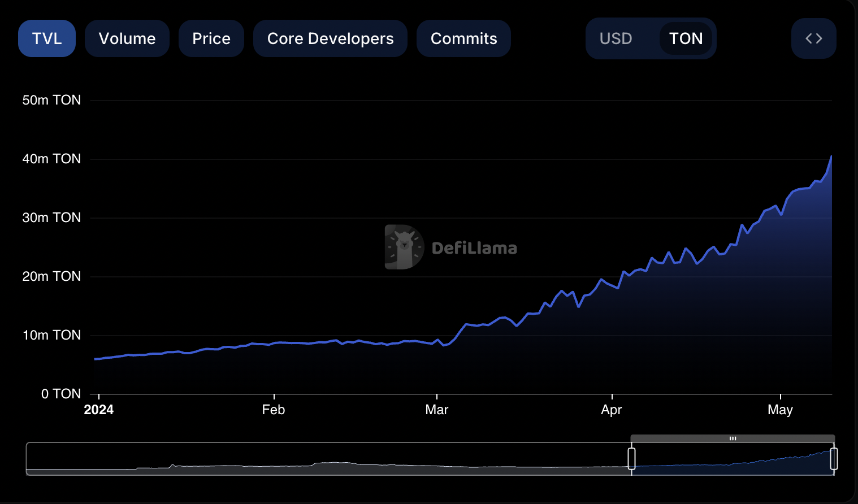Image resolution: width=858 pixels, height=504 pixels.
Task: Click the chart line's peak near 40m TON
Action: tap(831, 157)
